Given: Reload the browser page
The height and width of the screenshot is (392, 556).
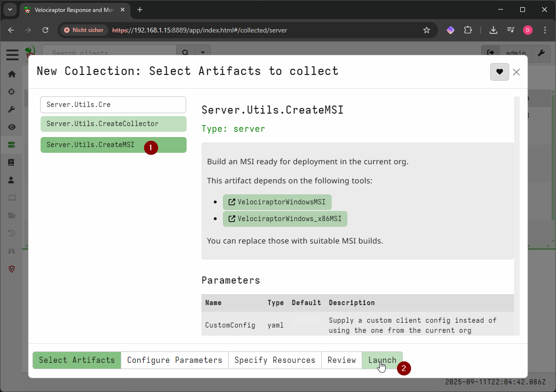Looking at the screenshot, I should point(45,30).
